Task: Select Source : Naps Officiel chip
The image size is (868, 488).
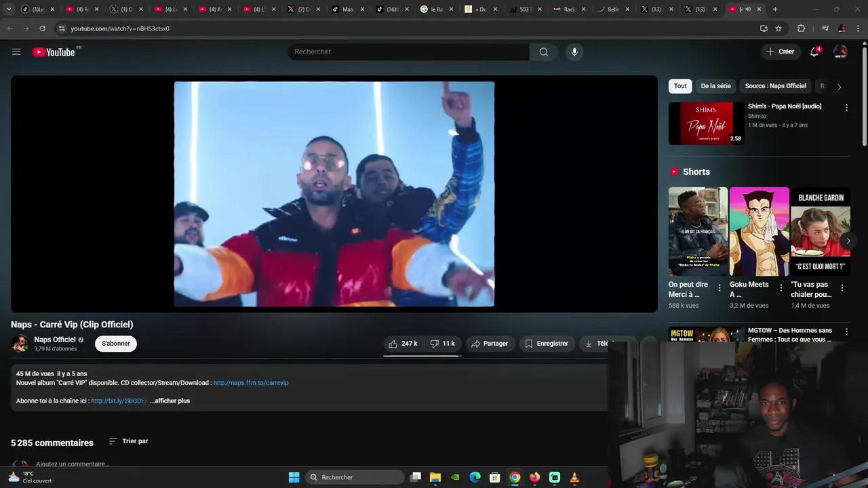Action: pos(775,86)
